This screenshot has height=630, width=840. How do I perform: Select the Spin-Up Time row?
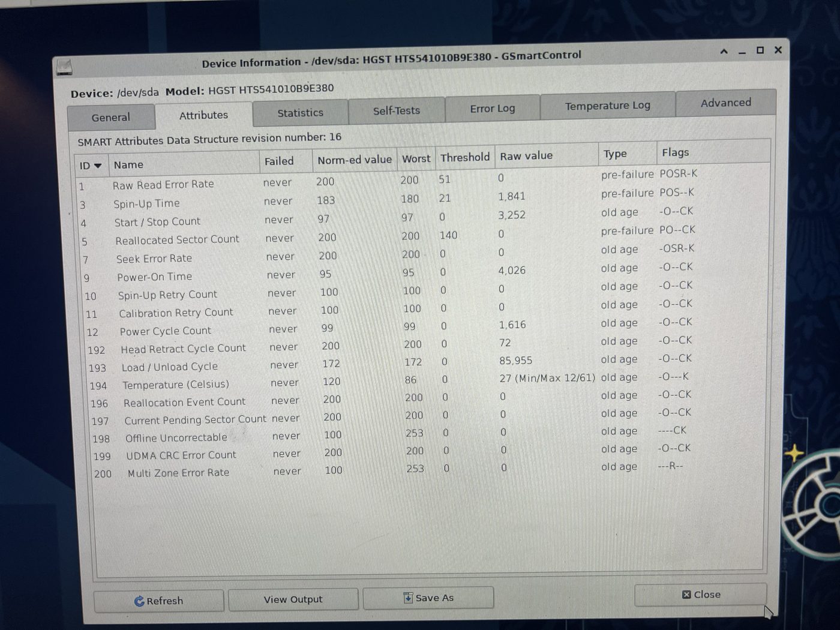point(423,199)
